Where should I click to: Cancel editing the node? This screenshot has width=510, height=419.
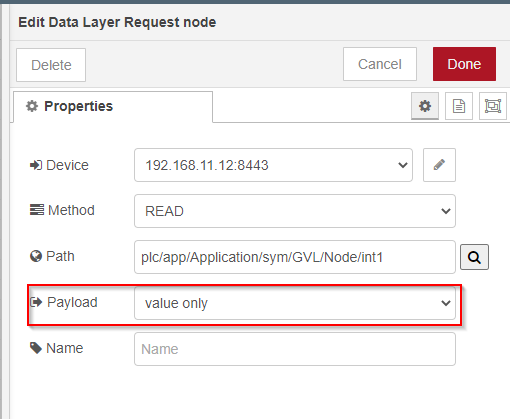point(380,64)
